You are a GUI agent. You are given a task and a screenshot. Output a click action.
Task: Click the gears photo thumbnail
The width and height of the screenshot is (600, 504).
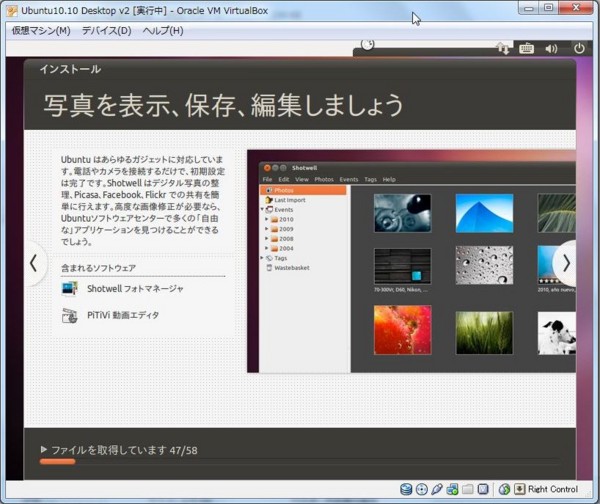(x=403, y=213)
